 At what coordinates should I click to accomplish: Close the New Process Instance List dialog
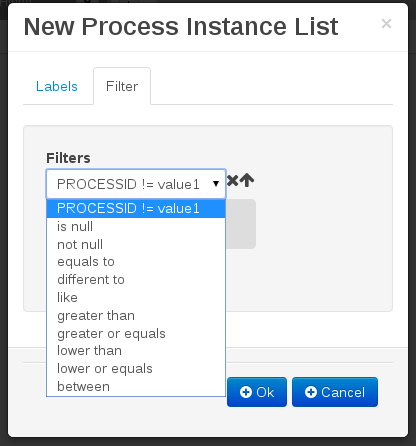(x=386, y=24)
